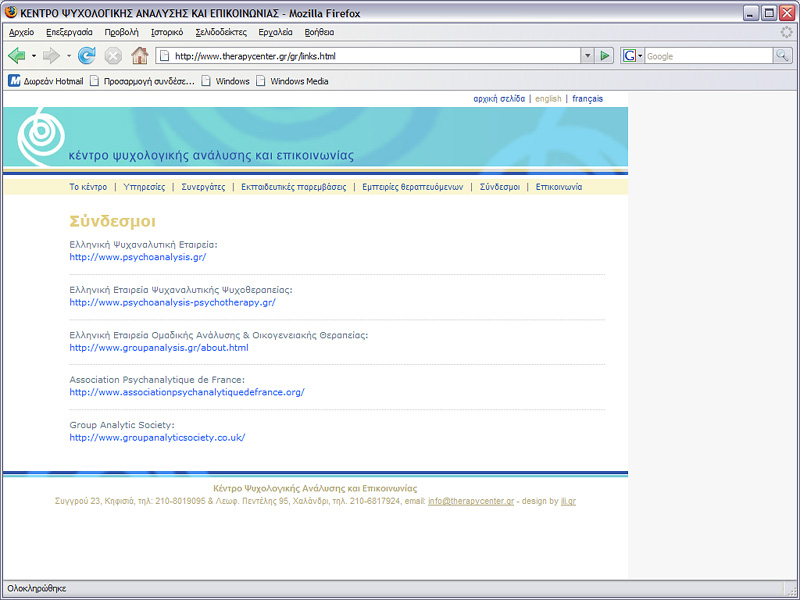Close the Firefox window
The width and height of the screenshot is (800, 600).
(787, 13)
